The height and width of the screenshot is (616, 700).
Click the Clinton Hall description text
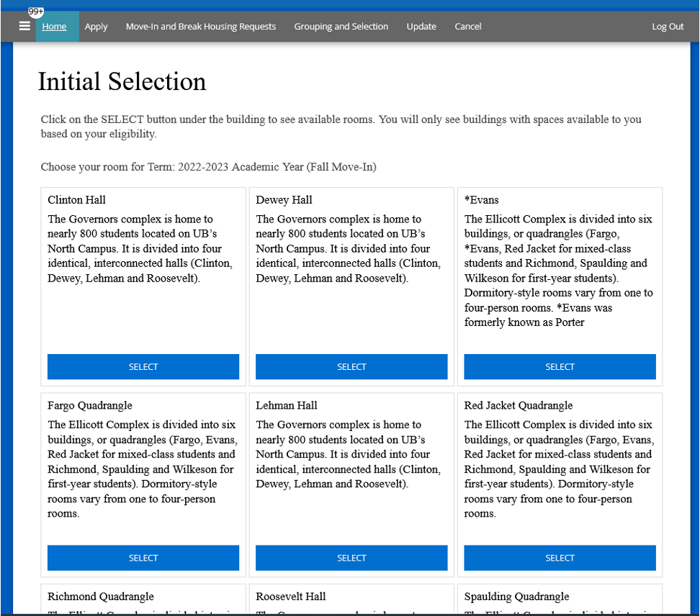pyautogui.click(x=142, y=248)
